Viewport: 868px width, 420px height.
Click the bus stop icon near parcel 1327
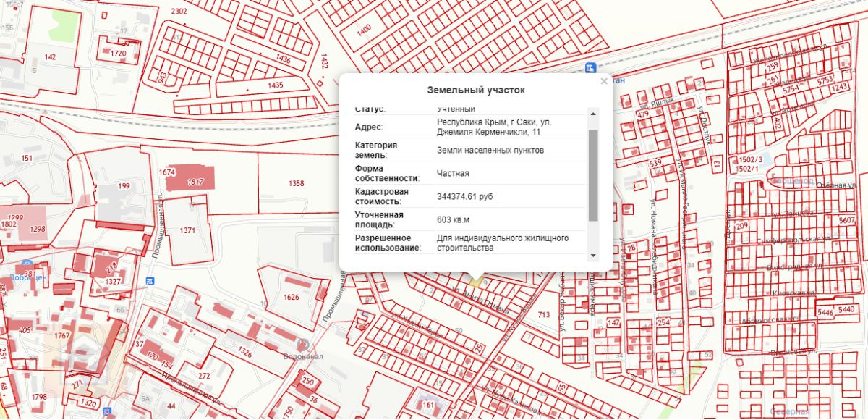point(150,280)
